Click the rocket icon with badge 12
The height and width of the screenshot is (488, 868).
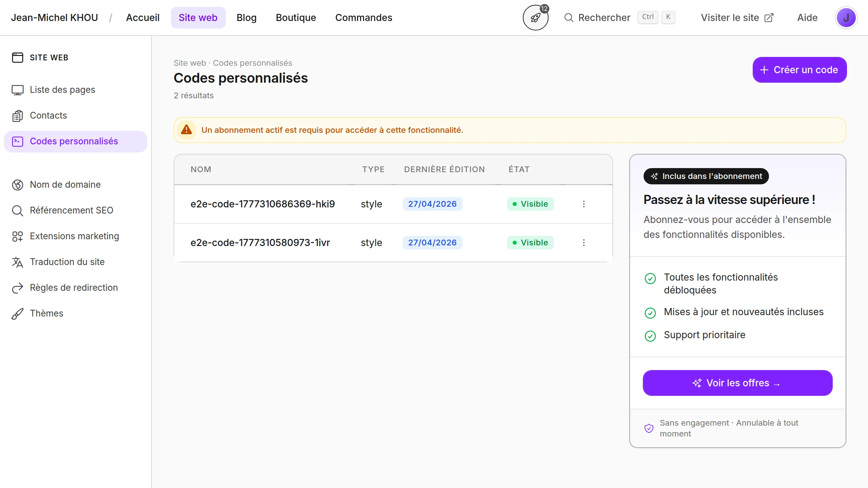pyautogui.click(x=535, y=18)
